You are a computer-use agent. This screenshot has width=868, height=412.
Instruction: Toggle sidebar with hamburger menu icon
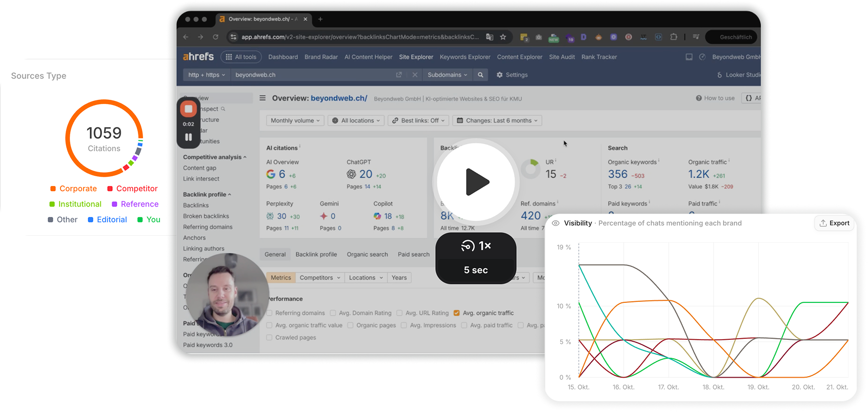click(x=263, y=98)
